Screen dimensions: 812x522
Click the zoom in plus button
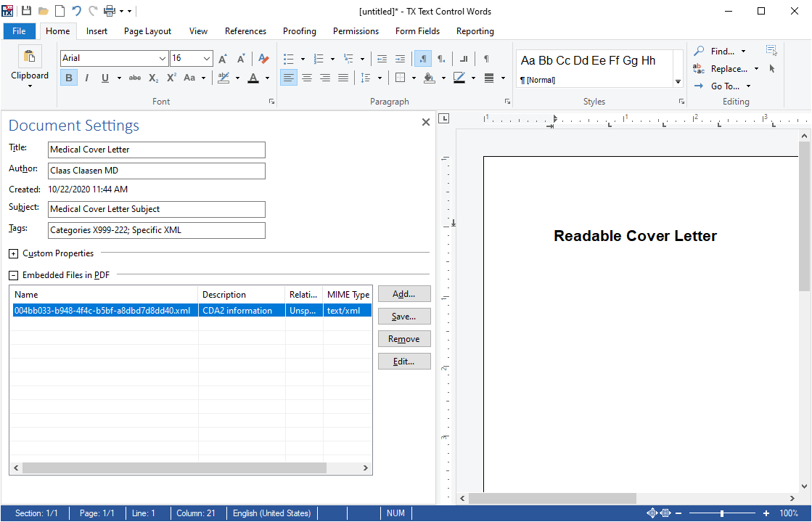[766, 513]
